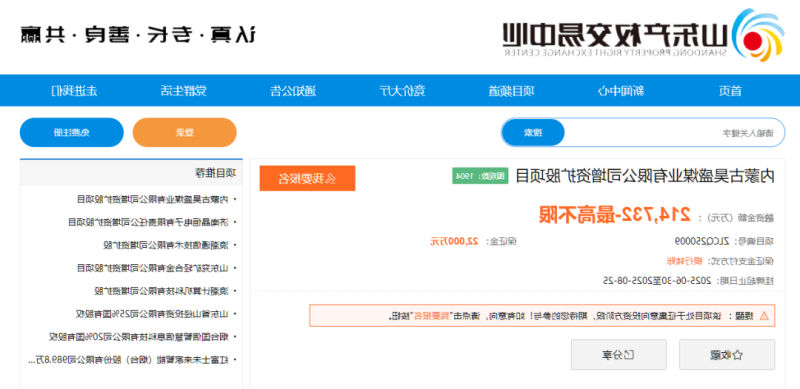Click the 收藏 star button
Image resolution: width=800 pixels, height=389 pixels.
tap(727, 354)
